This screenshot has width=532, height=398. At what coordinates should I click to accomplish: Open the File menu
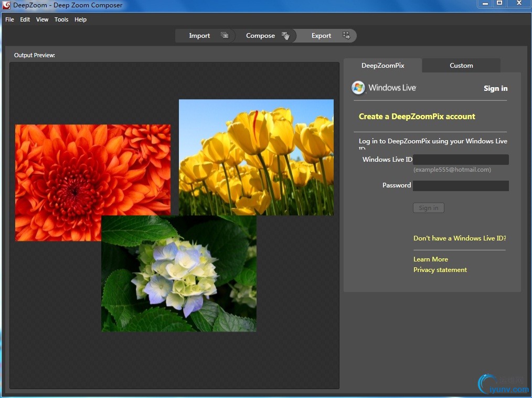click(x=9, y=19)
